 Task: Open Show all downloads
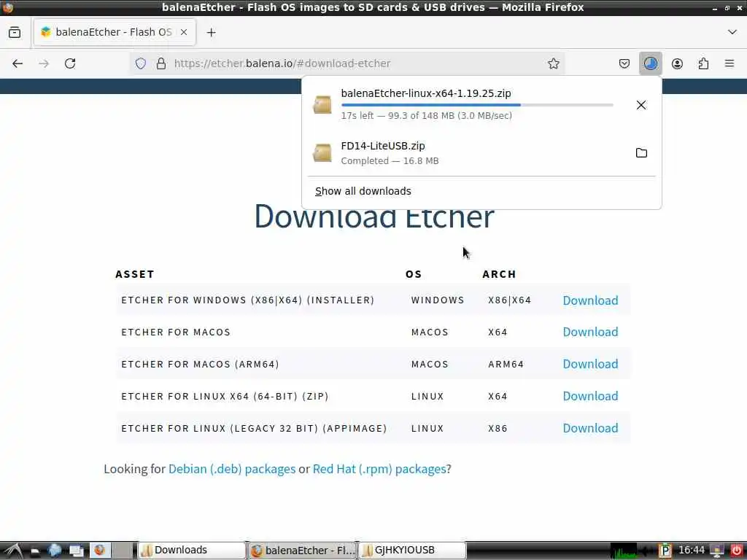pyautogui.click(x=363, y=191)
